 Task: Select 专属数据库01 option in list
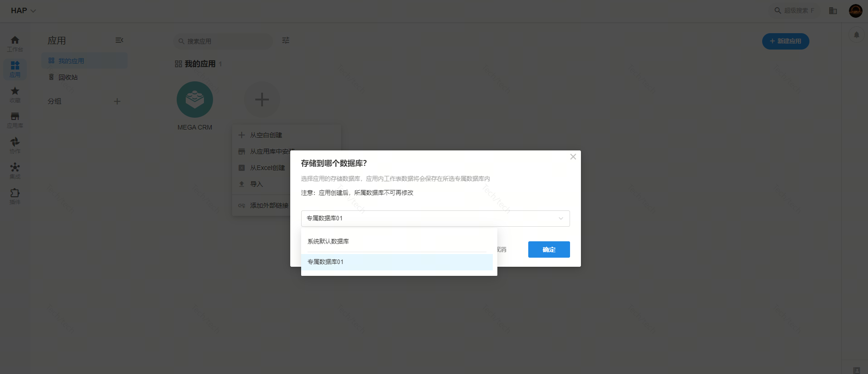coord(325,262)
